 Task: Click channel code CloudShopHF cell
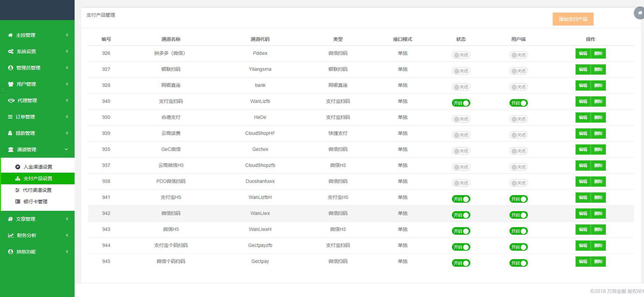pyautogui.click(x=260, y=133)
